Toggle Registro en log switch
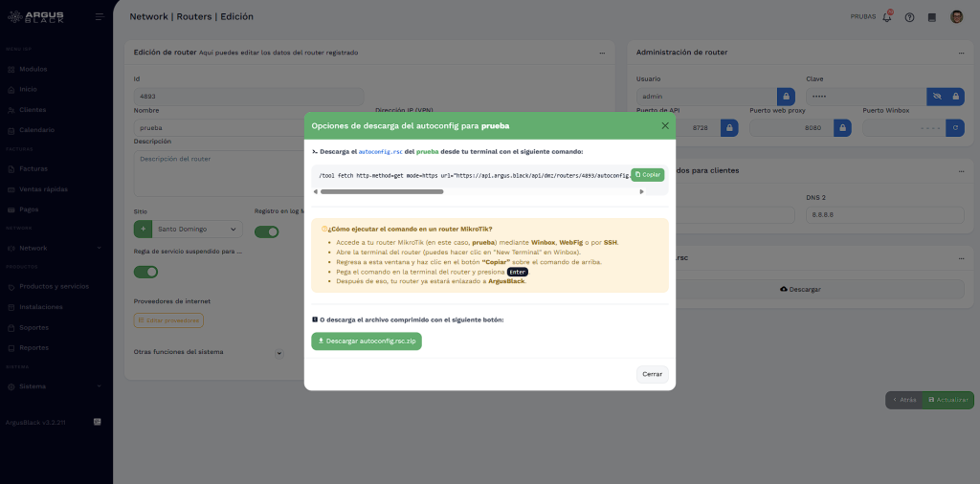 tap(266, 231)
